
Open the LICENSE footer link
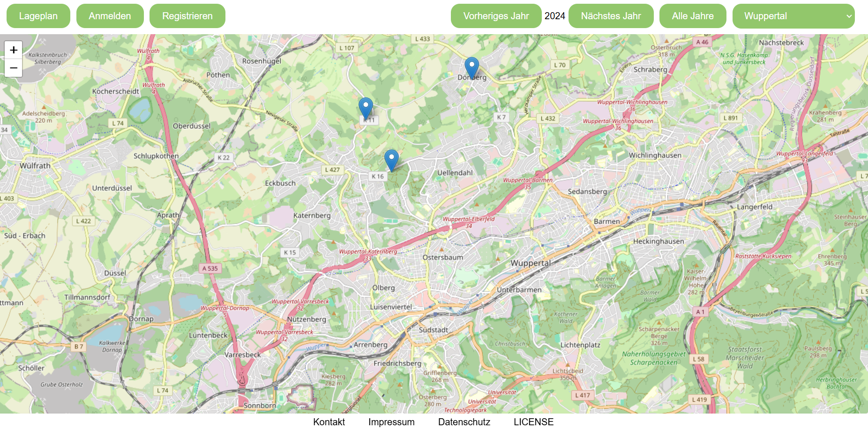pyautogui.click(x=533, y=422)
